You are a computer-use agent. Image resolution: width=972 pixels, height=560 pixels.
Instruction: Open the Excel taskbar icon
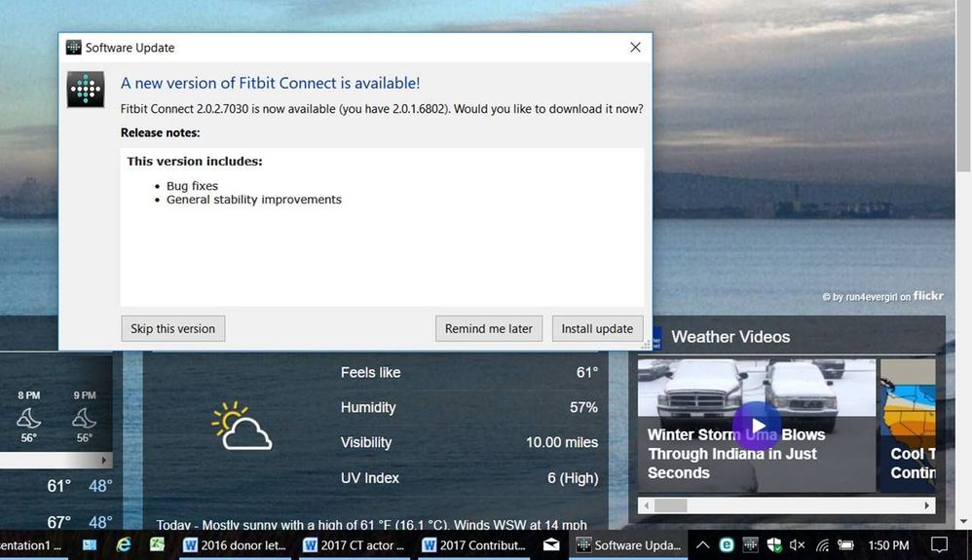click(x=157, y=545)
